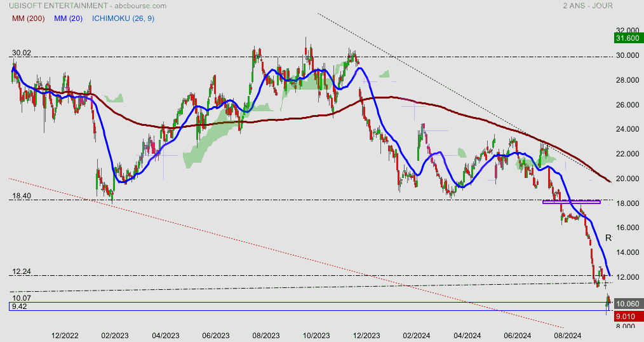The image size is (644, 342).
Task: Click the 16.000 price axis value
Action: point(627,228)
